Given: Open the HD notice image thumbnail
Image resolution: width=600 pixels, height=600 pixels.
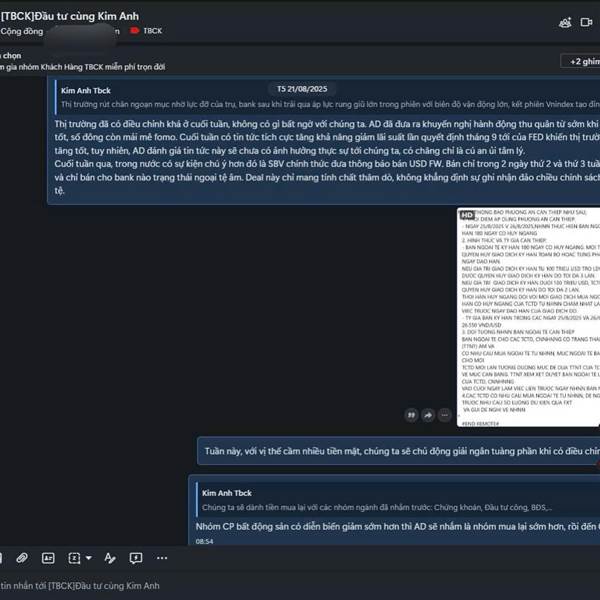Looking at the screenshot, I should pos(528,317).
